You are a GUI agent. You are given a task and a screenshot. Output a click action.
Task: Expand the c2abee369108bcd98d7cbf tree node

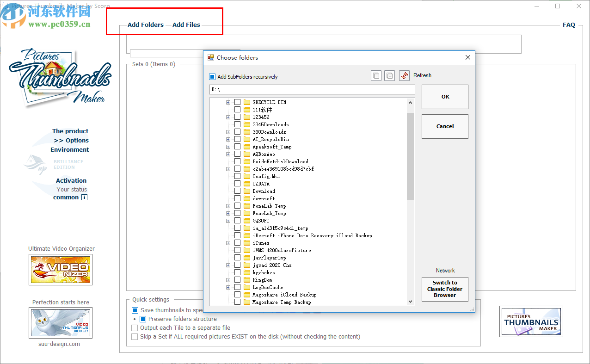pyautogui.click(x=228, y=169)
